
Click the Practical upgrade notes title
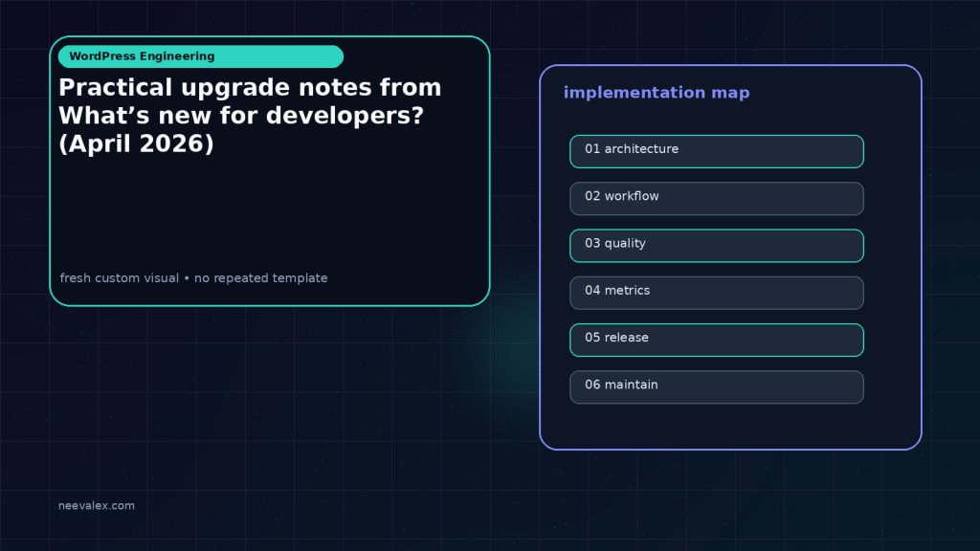(x=250, y=116)
